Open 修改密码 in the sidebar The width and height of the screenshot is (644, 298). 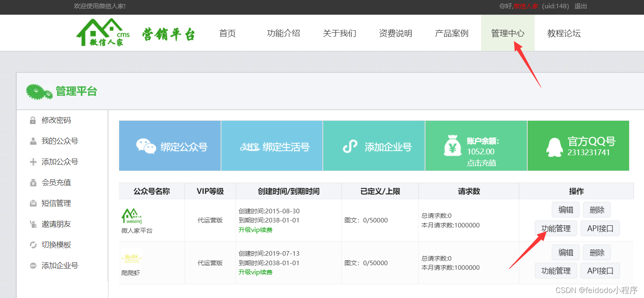pyautogui.click(x=56, y=120)
